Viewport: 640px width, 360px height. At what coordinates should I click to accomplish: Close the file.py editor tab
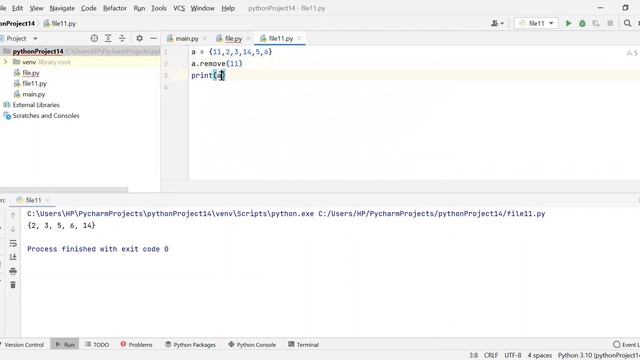(248, 38)
